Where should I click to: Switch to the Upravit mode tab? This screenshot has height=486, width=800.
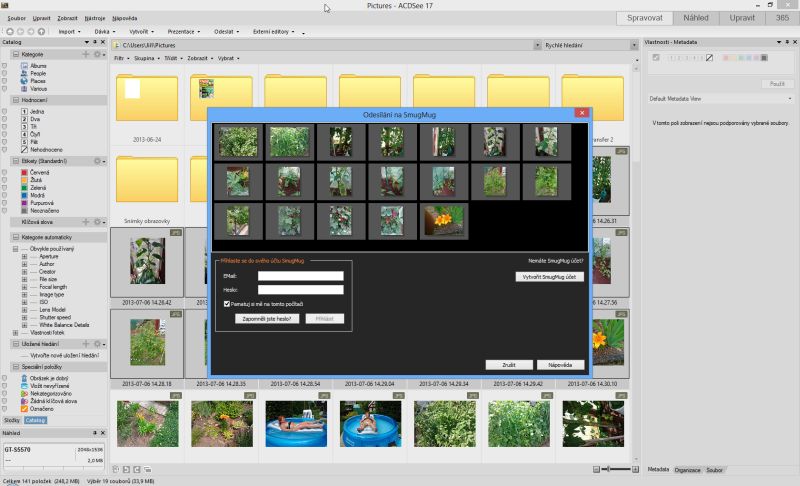(x=742, y=18)
